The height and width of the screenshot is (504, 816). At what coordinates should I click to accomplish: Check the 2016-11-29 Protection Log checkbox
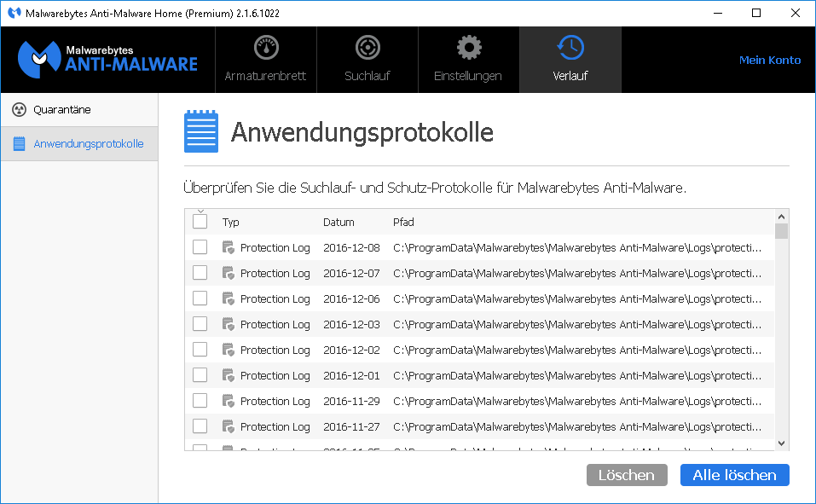coord(200,400)
